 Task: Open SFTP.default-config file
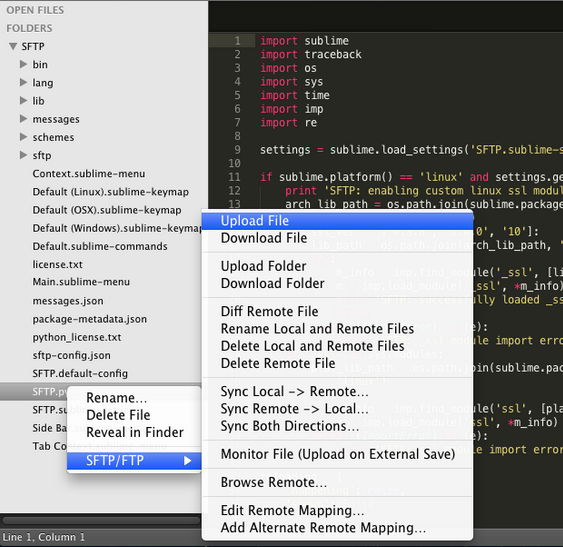click(80, 374)
